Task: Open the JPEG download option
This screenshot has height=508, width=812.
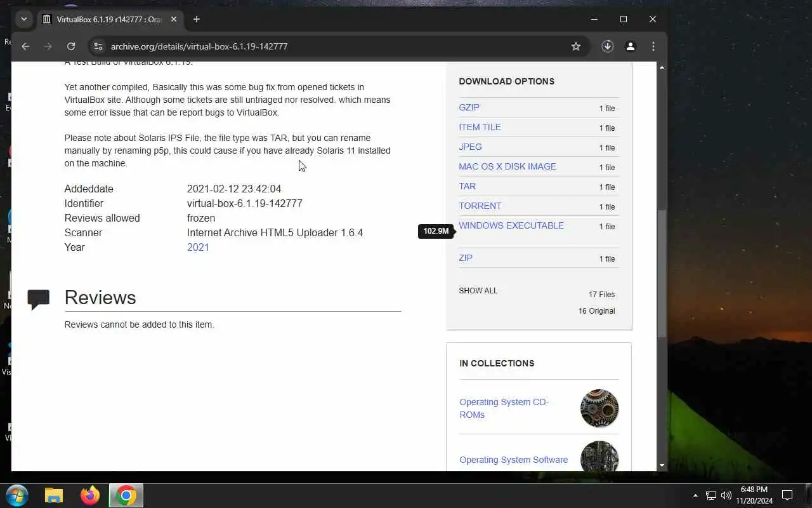Action: pos(471,147)
